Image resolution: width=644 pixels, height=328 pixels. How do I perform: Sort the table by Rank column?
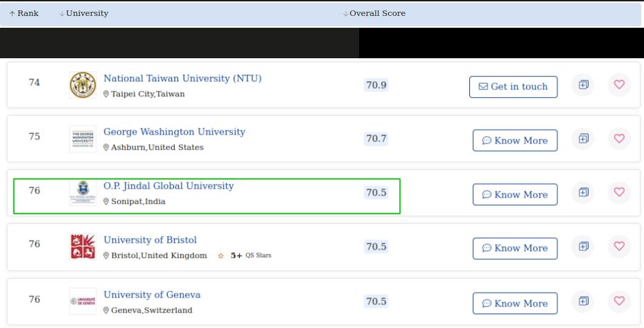24,13
